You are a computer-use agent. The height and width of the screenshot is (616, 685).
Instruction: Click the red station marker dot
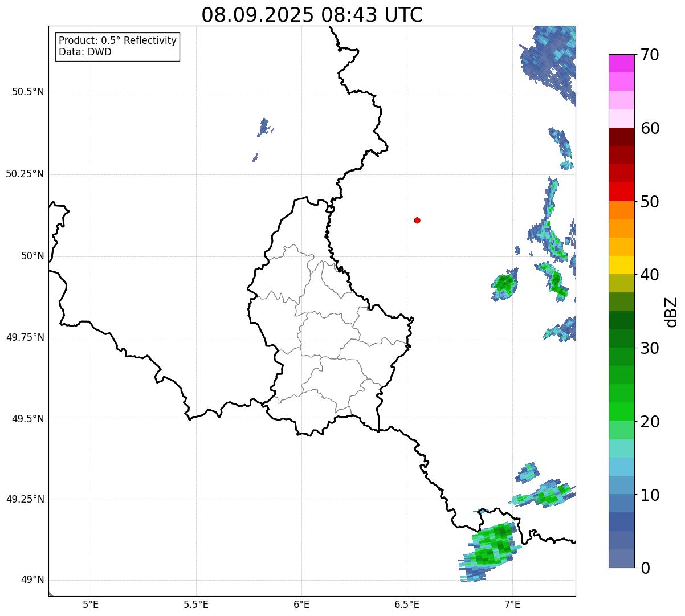tap(417, 220)
